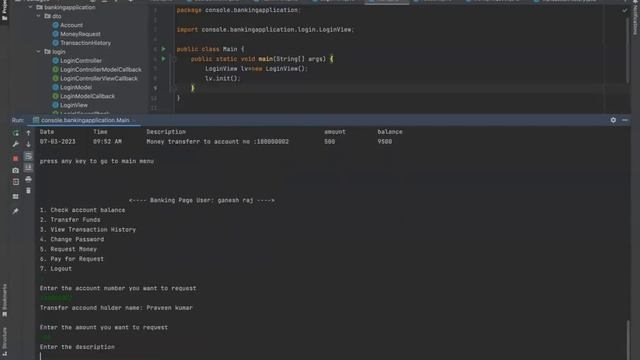
Task: Click the console scrollbar thumb
Action: point(628,340)
